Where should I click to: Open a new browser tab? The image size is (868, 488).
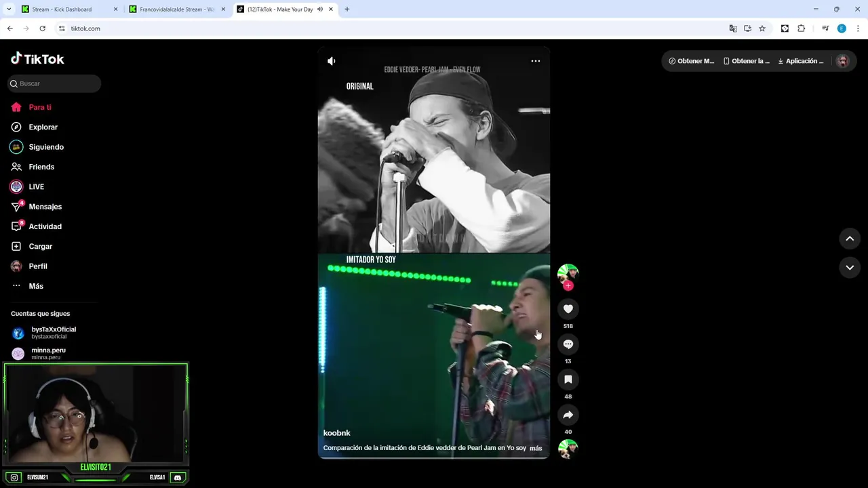pyautogui.click(x=347, y=9)
